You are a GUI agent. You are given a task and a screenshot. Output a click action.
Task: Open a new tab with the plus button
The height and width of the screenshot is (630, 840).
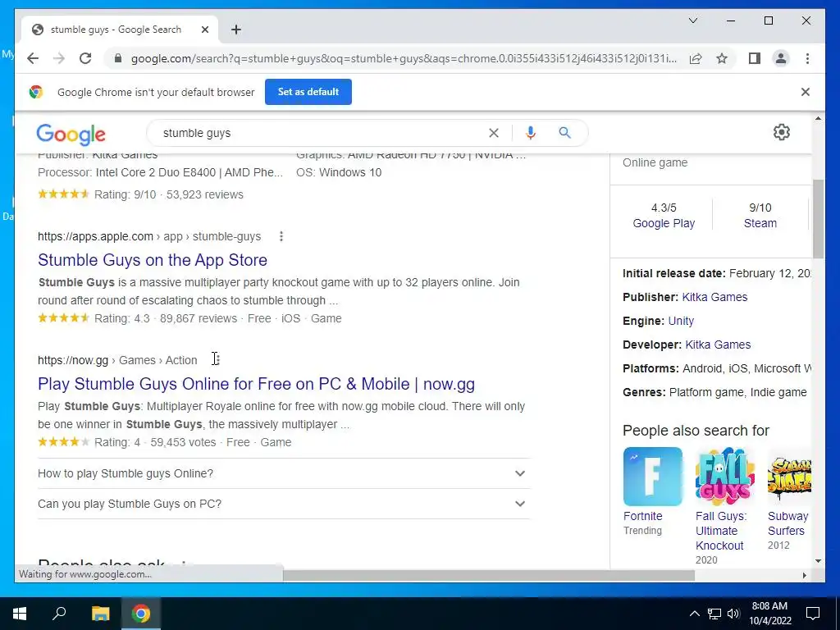click(x=236, y=30)
